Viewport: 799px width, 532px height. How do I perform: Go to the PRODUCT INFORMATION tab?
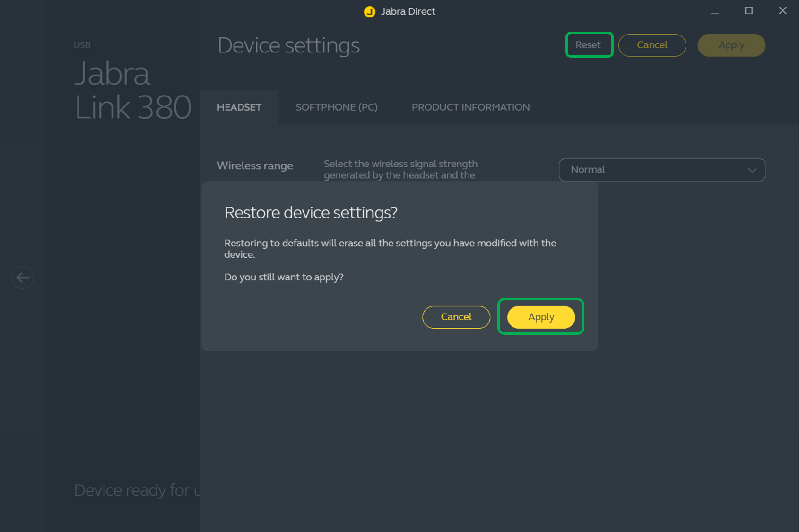tap(470, 107)
